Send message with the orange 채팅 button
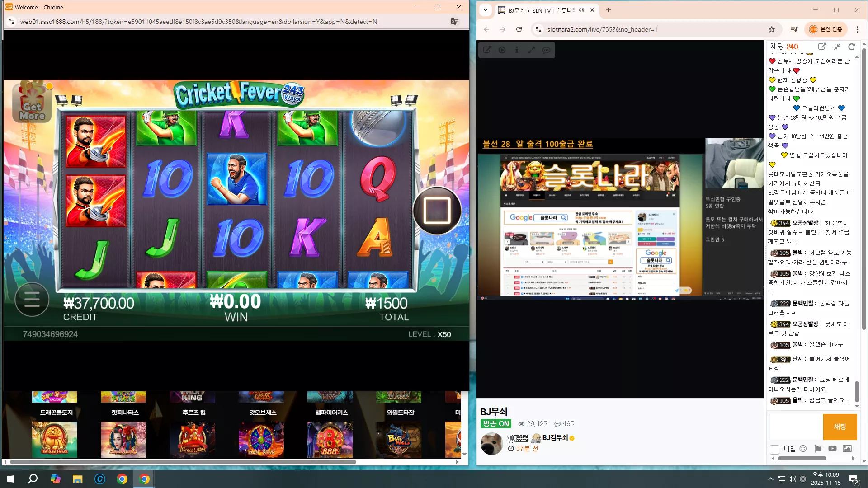The height and width of the screenshot is (488, 868). pyautogui.click(x=840, y=427)
